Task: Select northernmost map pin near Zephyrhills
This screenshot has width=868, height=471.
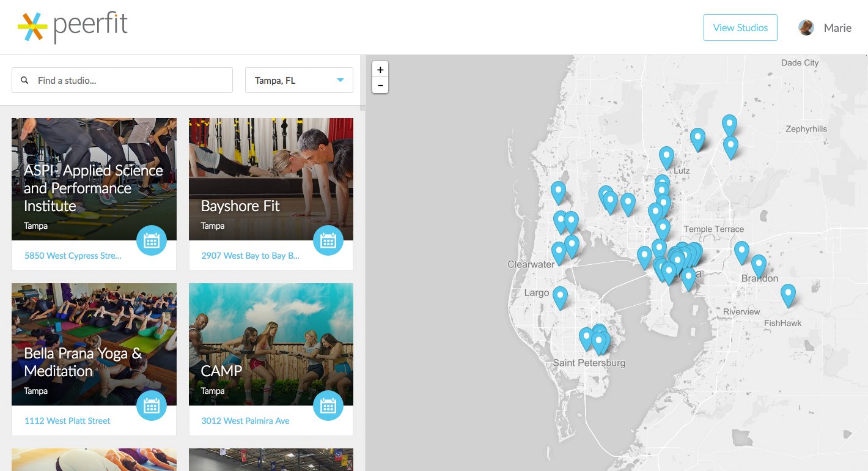Action: (x=729, y=125)
